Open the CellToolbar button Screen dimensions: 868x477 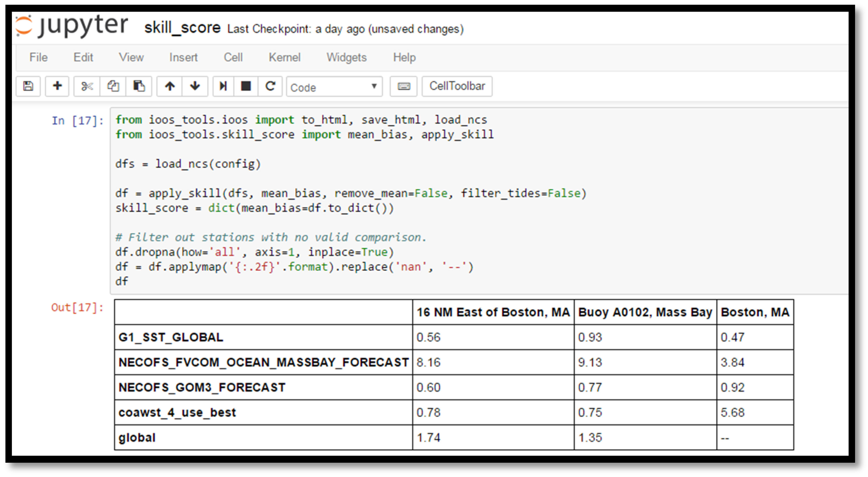pyautogui.click(x=457, y=86)
